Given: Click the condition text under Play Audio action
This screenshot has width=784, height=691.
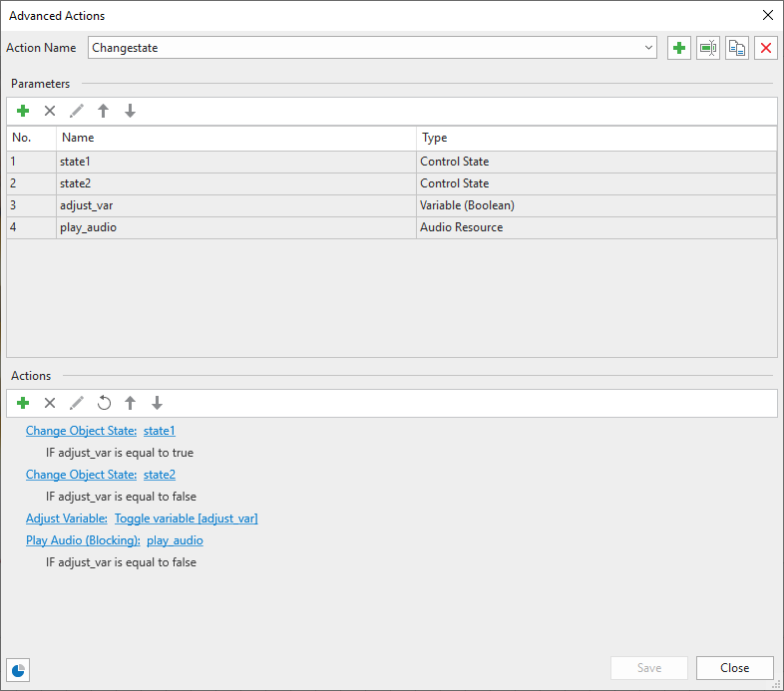Looking at the screenshot, I should [x=121, y=562].
